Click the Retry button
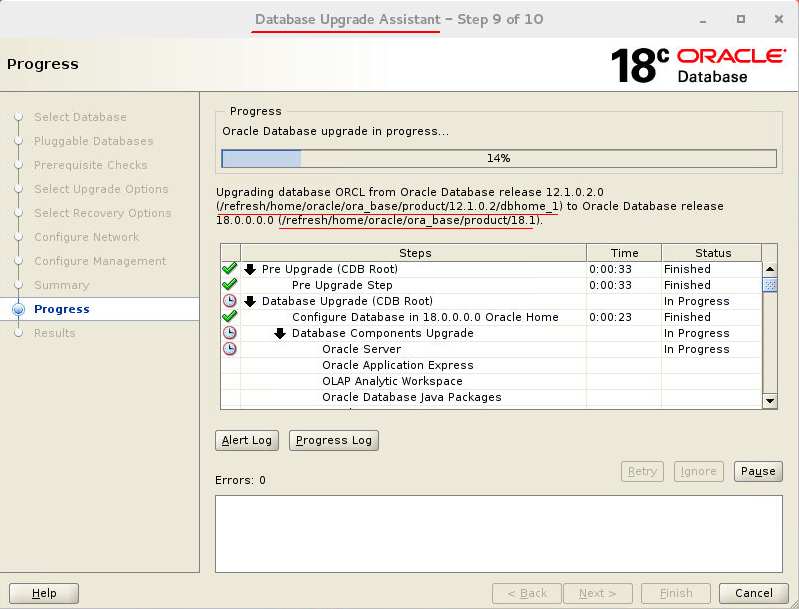 tap(642, 471)
